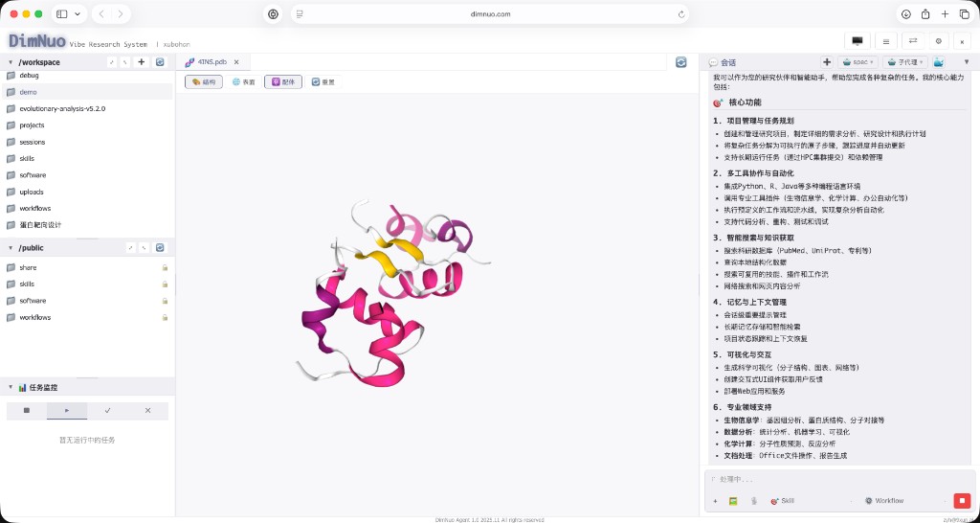980x523 pixels.
Task: Click Safari share icon
Action: [x=925, y=13]
